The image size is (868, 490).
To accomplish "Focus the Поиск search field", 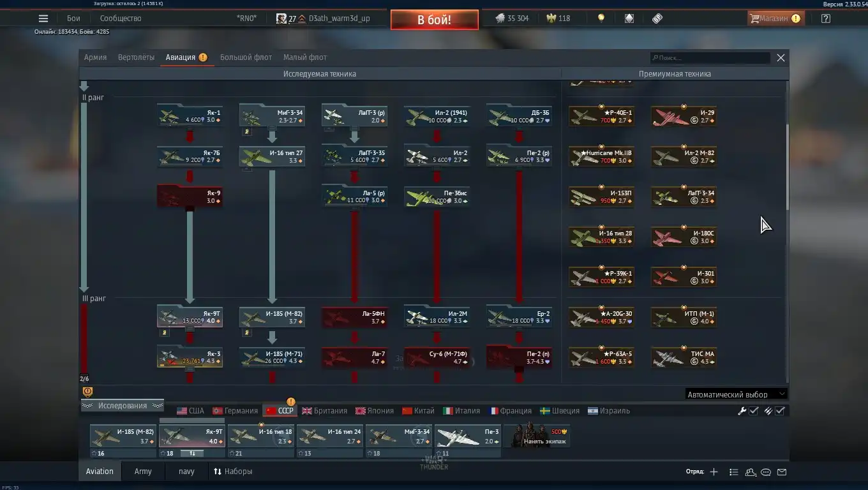I will click(710, 57).
